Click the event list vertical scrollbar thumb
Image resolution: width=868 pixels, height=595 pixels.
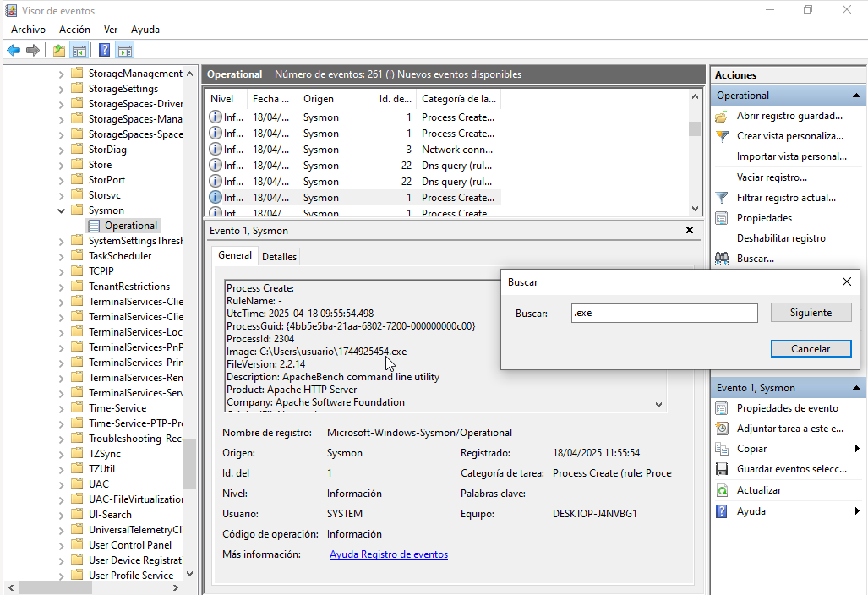point(695,128)
